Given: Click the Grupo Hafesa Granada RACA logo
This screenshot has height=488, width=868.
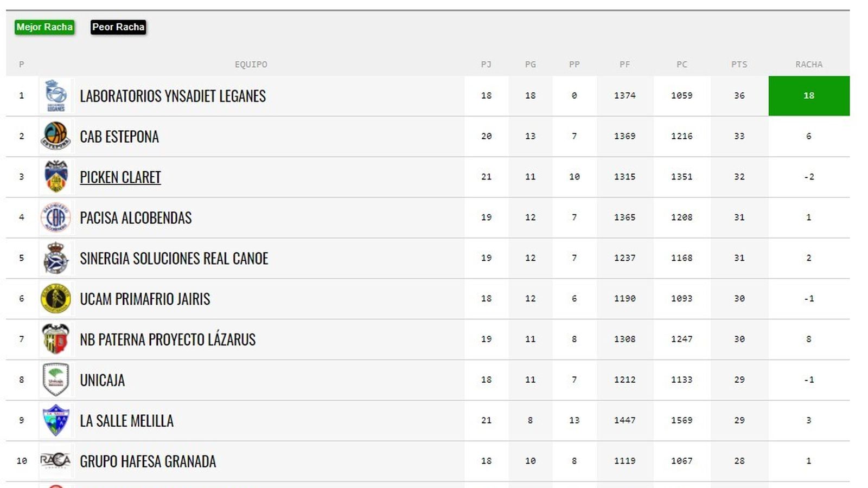Looking at the screenshot, I should 56,461.
